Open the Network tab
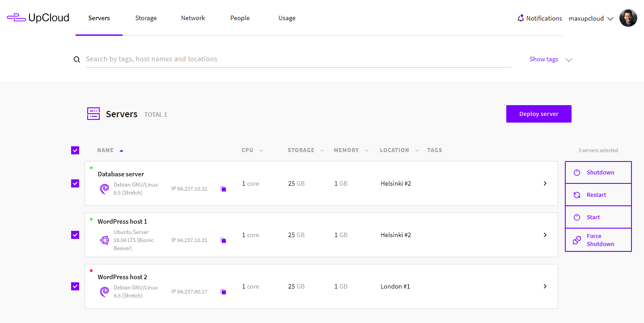 click(193, 18)
